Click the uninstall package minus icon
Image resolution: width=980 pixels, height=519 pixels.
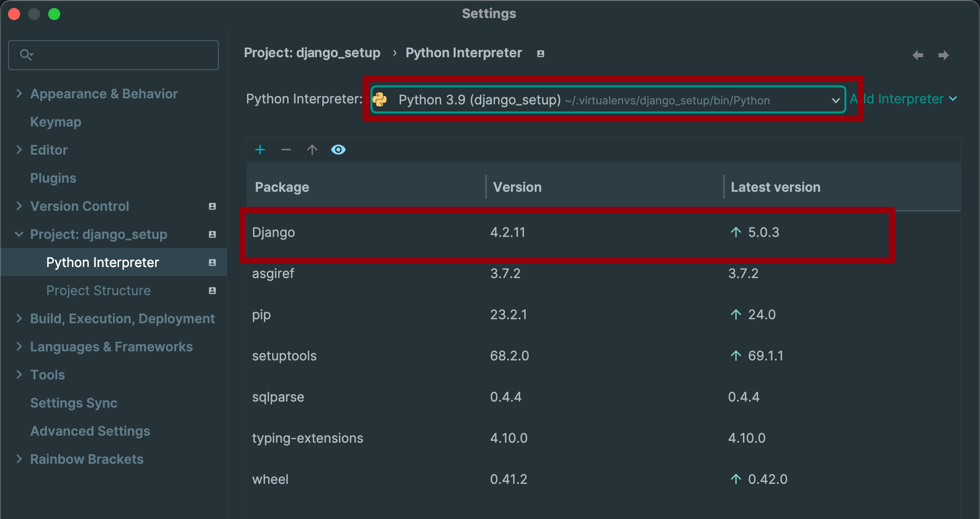coord(286,150)
